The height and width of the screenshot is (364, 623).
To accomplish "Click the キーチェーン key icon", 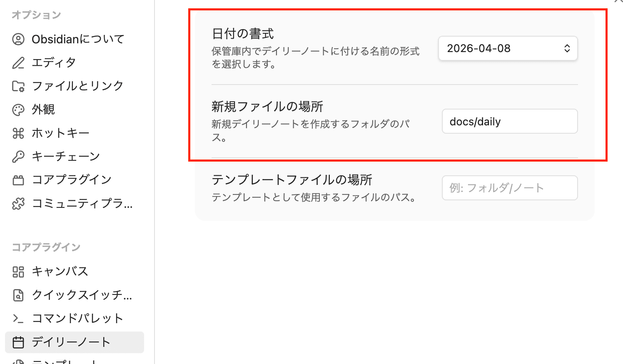I will [18, 156].
